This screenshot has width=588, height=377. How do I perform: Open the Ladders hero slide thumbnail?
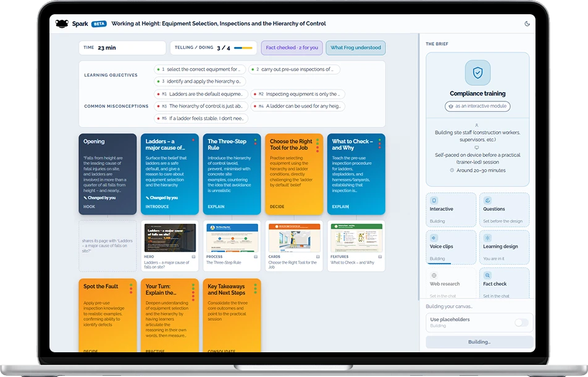pyautogui.click(x=170, y=238)
